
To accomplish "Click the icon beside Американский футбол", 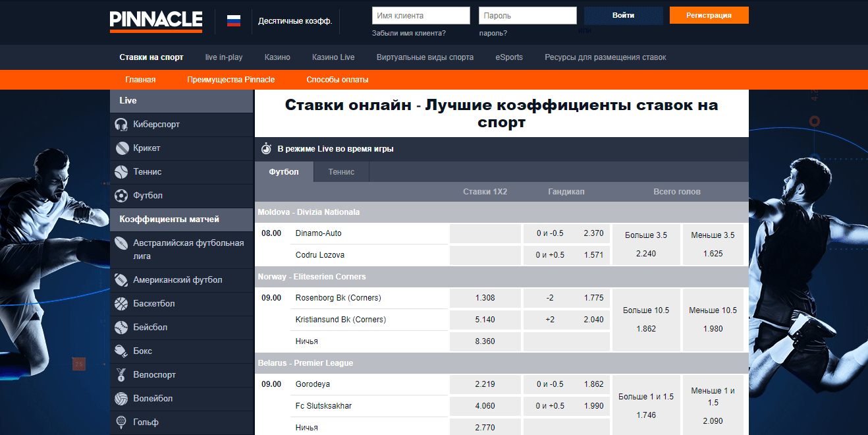I will pos(121,280).
